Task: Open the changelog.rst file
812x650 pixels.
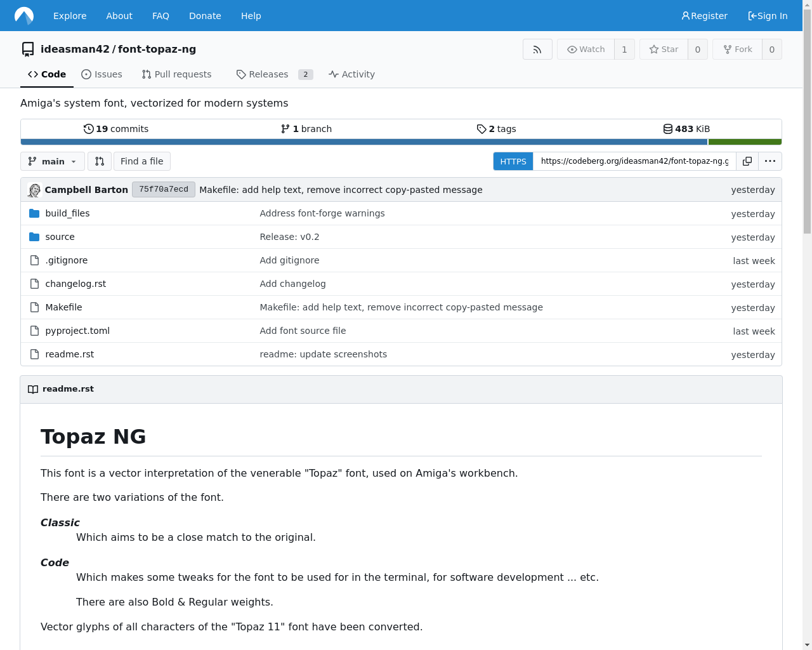Action: click(x=75, y=284)
